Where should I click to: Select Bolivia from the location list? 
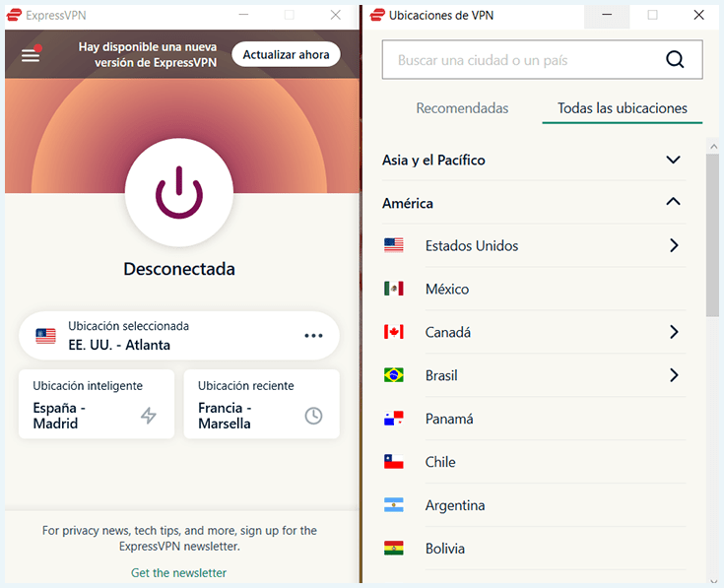pyautogui.click(x=534, y=549)
